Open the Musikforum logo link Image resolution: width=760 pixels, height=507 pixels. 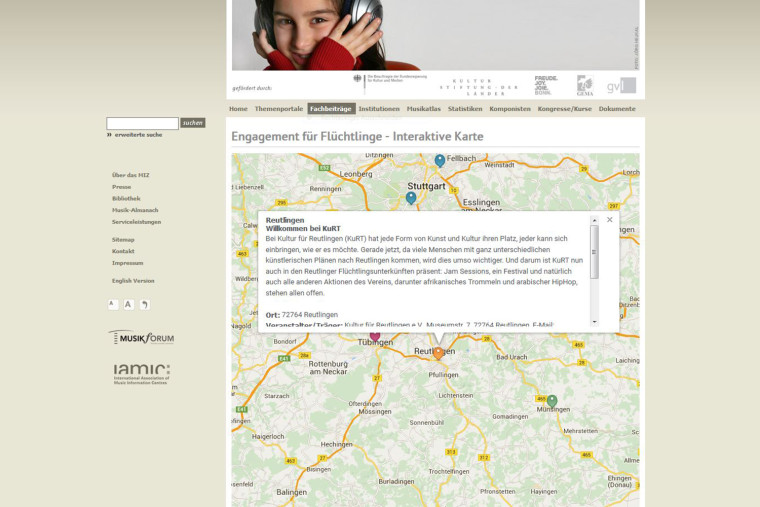[x=142, y=337]
